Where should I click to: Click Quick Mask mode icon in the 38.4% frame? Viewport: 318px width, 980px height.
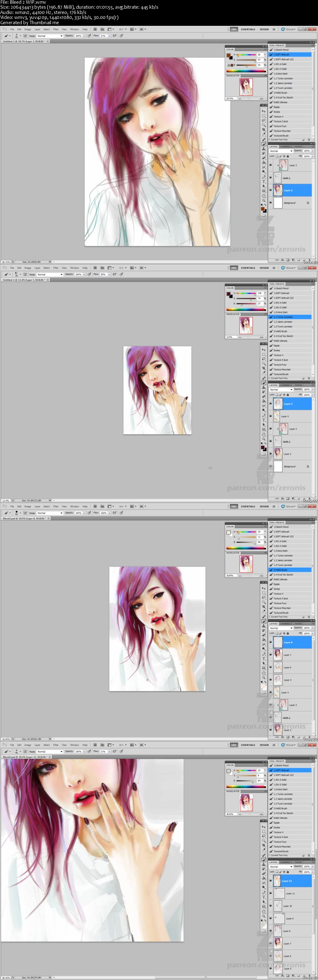pyautogui.click(x=264, y=931)
